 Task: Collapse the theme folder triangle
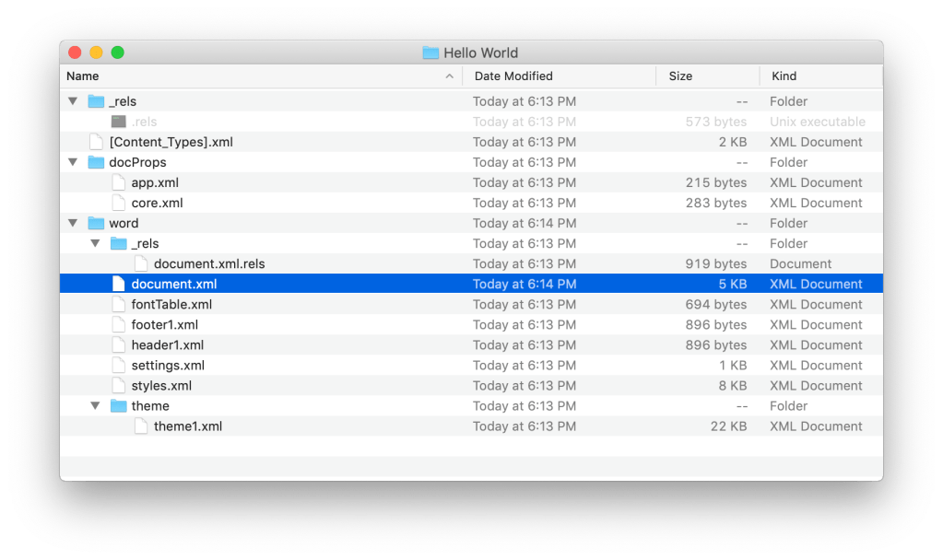coord(95,405)
